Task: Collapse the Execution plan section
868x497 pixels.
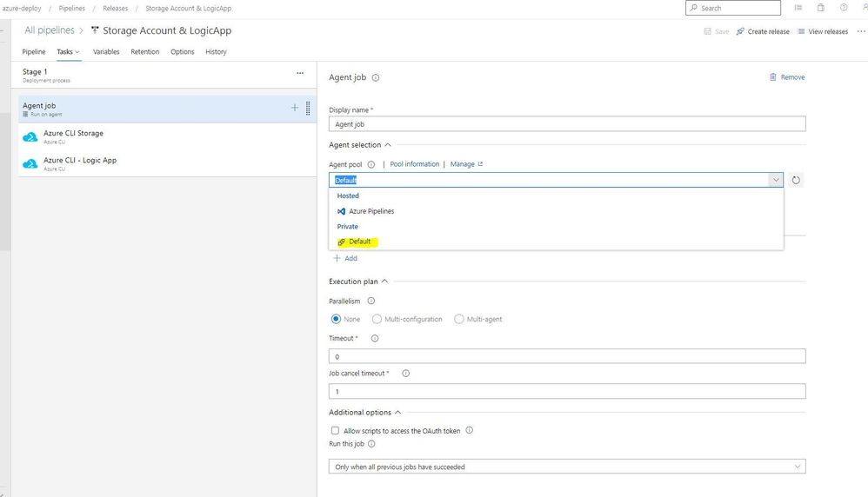Action: tap(384, 282)
